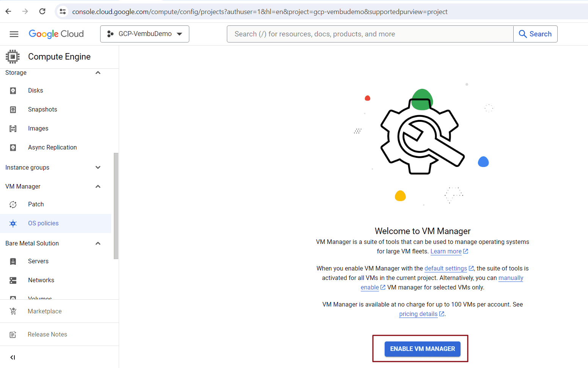The width and height of the screenshot is (588, 368).
Task: Open the Images page
Action: click(38, 128)
